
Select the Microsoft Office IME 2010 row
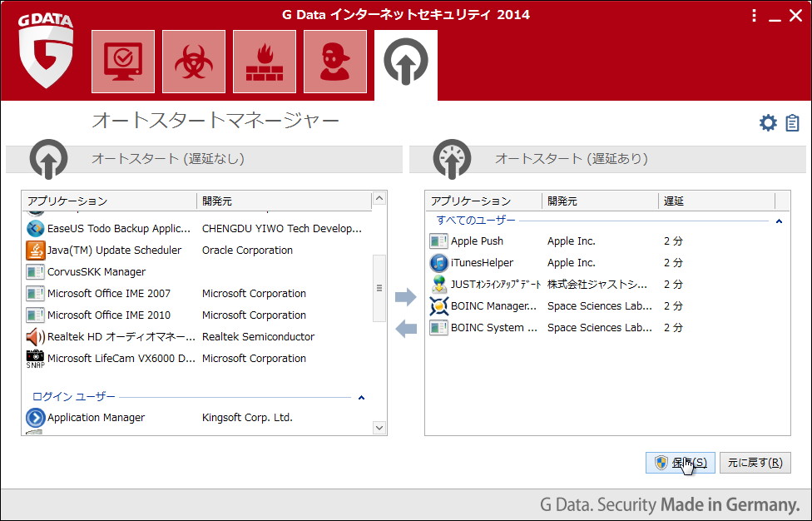197,315
